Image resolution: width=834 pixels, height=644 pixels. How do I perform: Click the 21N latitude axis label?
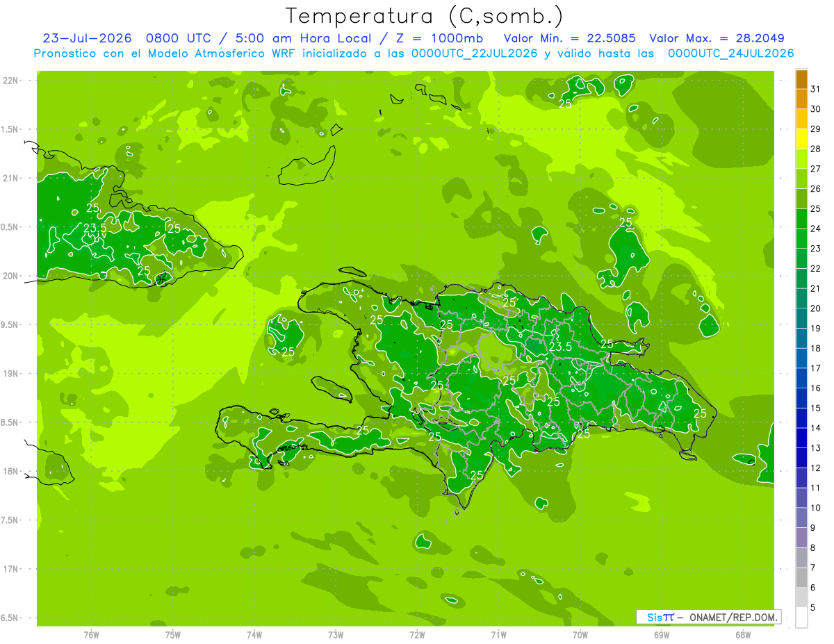click(x=10, y=179)
